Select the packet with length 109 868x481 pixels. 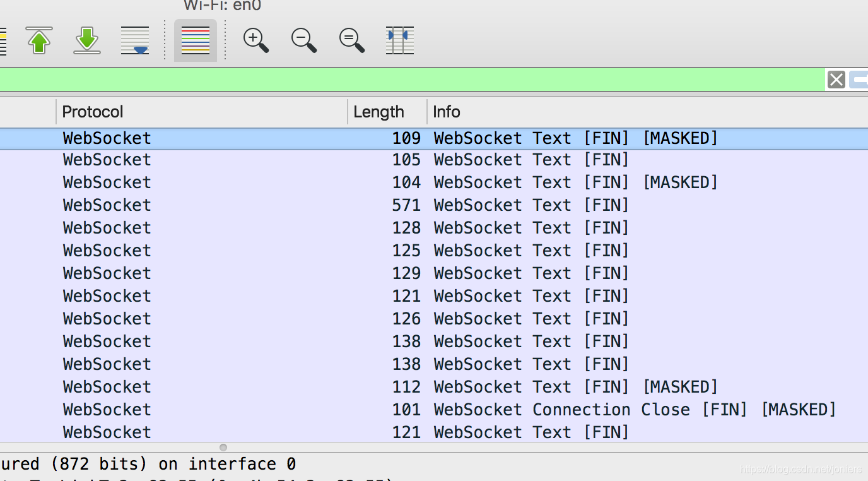[x=434, y=139]
